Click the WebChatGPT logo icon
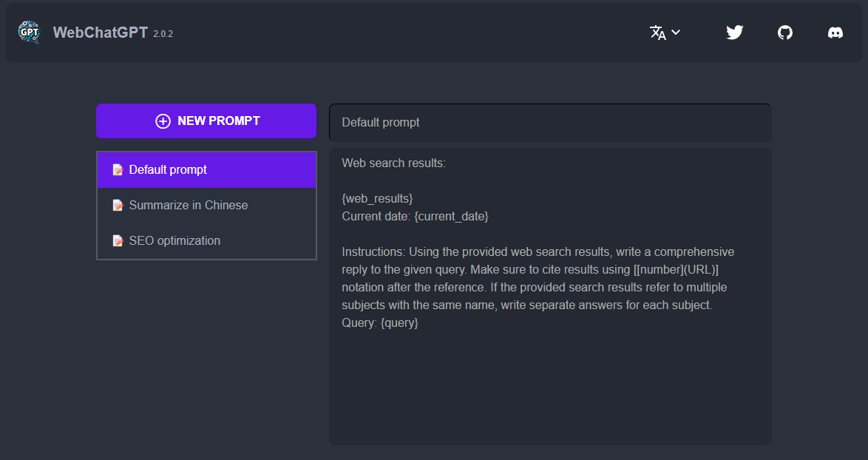The image size is (868, 460). (29, 32)
